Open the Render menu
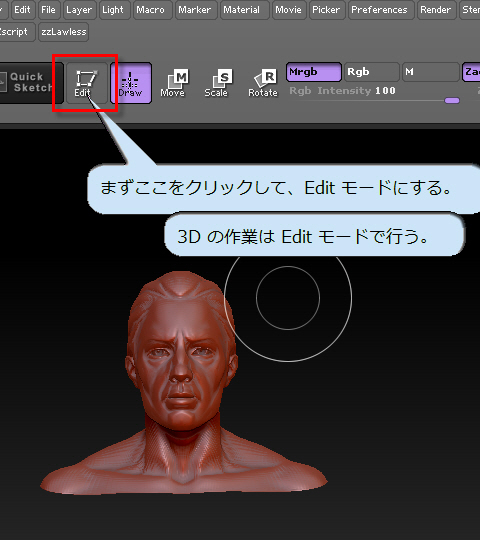This screenshot has height=540, width=480. (436, 10)
